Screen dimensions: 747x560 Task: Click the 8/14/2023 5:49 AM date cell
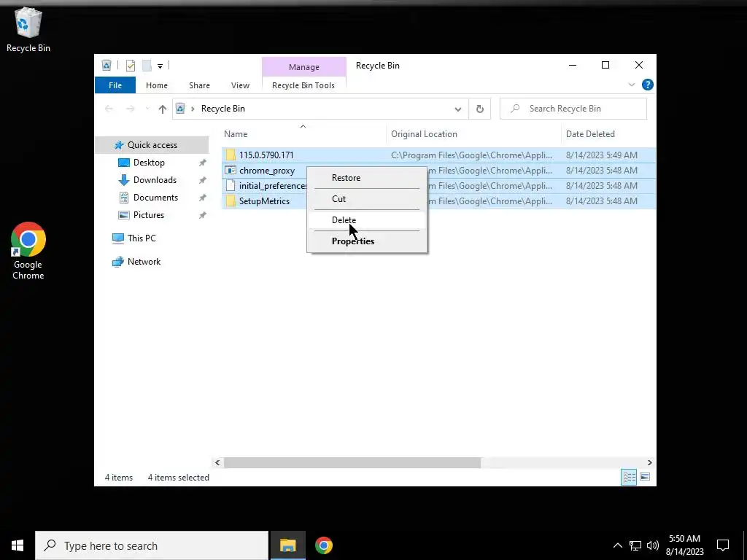602,155
